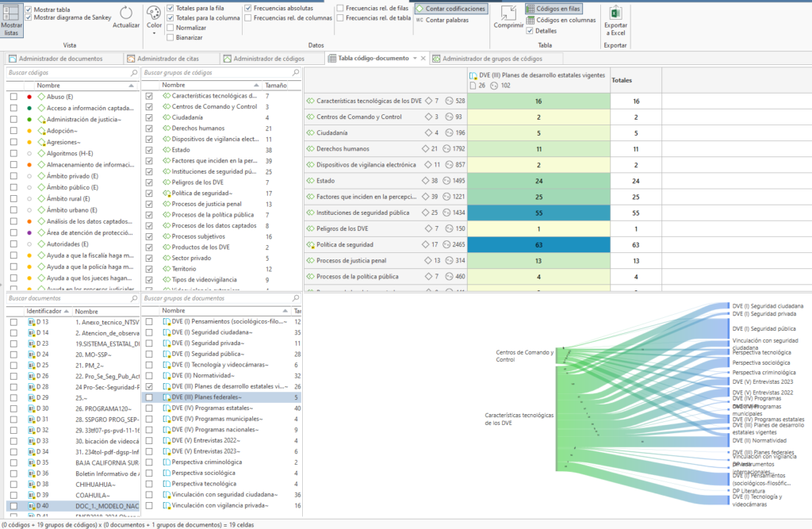
Task: Click the Sankey label DVE (I) Seguridad pública
Action: [x=764, y=329]
